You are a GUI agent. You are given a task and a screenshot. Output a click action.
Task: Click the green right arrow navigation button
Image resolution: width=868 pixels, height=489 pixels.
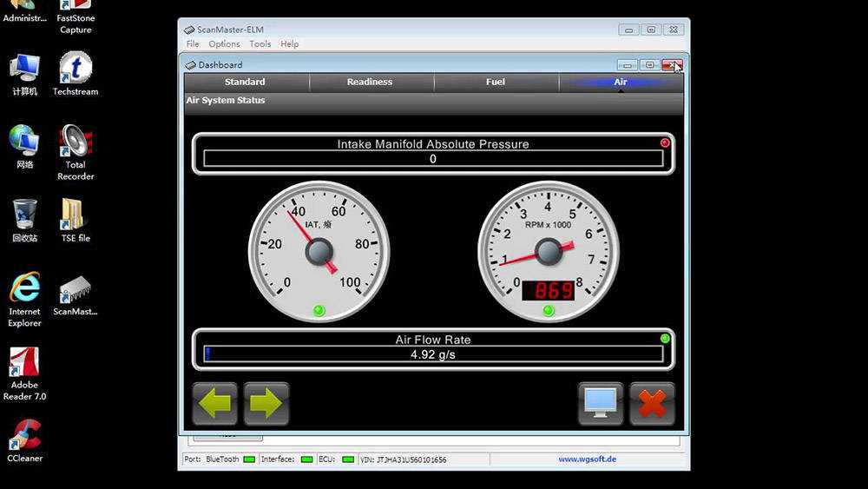[x=266, y=404]
